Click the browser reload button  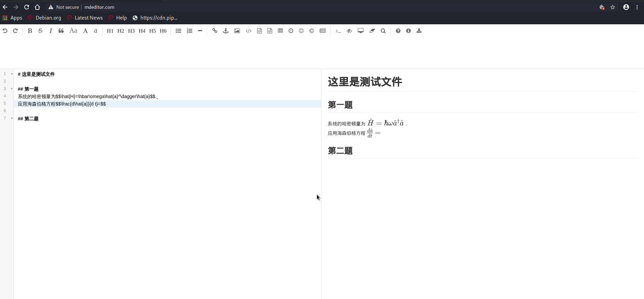(x=27, y=7)
